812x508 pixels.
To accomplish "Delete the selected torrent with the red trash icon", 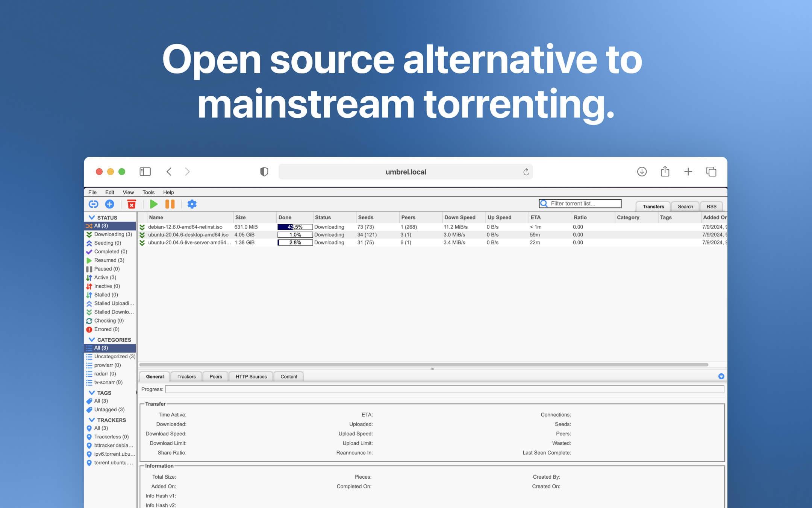I will tap(132, 204).
